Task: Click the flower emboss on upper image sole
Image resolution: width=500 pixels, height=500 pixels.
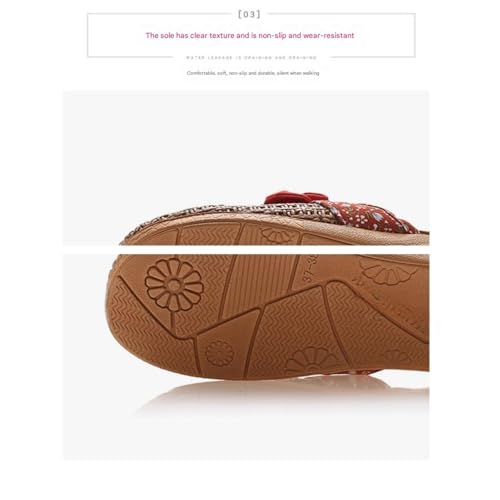Action: (277, 236)
